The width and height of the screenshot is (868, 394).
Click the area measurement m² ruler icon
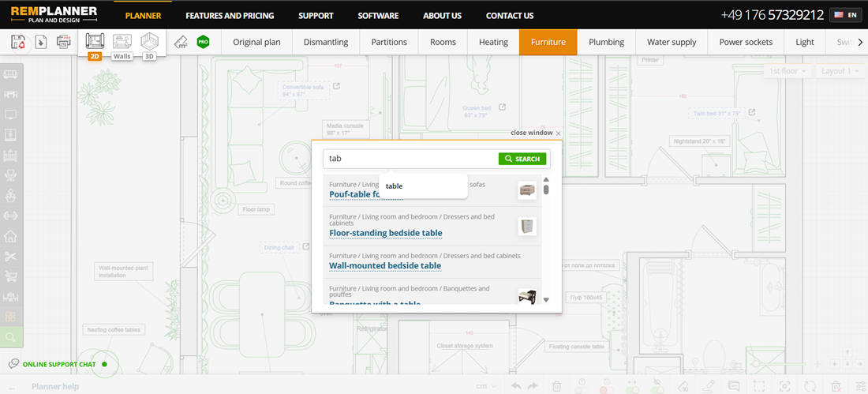tap(181, 42)
